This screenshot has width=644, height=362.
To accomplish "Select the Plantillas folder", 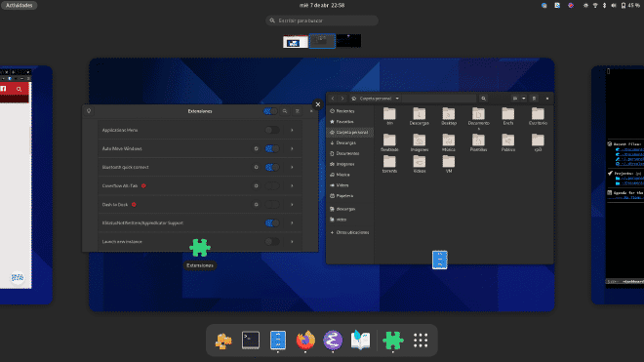I will coord(478,142).
